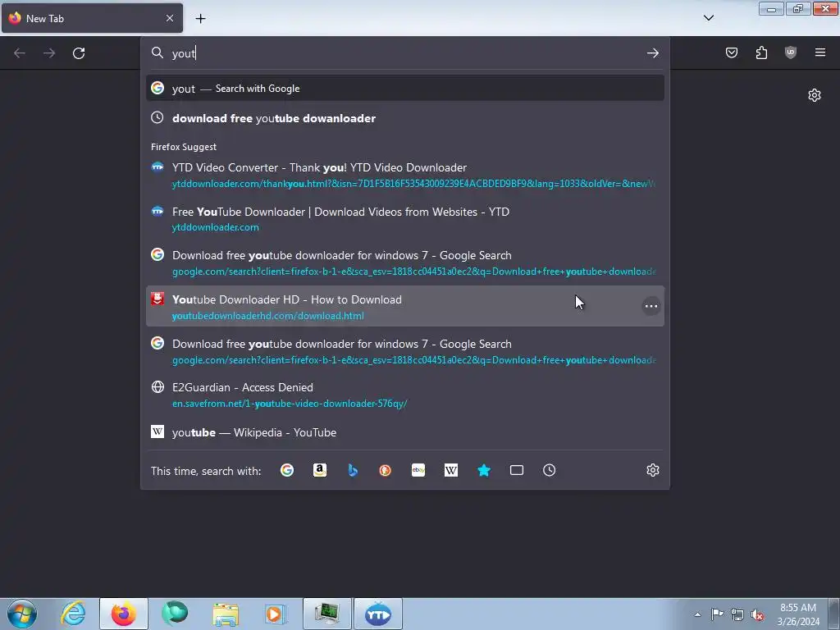Select 'yout — Search with Google' suggestion
This screenshot has height=630, width=840.
click(405, 89)
